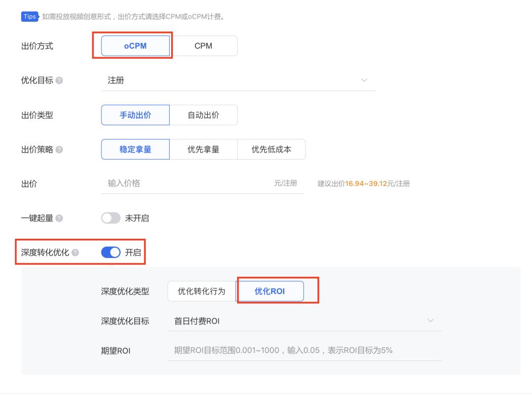Click suggested bid range 16.94~39.12
This screenshot has width=532, height=397.
point(366,184)
